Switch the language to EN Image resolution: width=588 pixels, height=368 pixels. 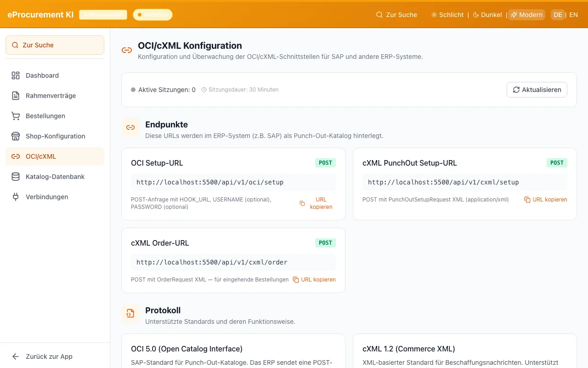pyautogui.click(x=574, y=14)
